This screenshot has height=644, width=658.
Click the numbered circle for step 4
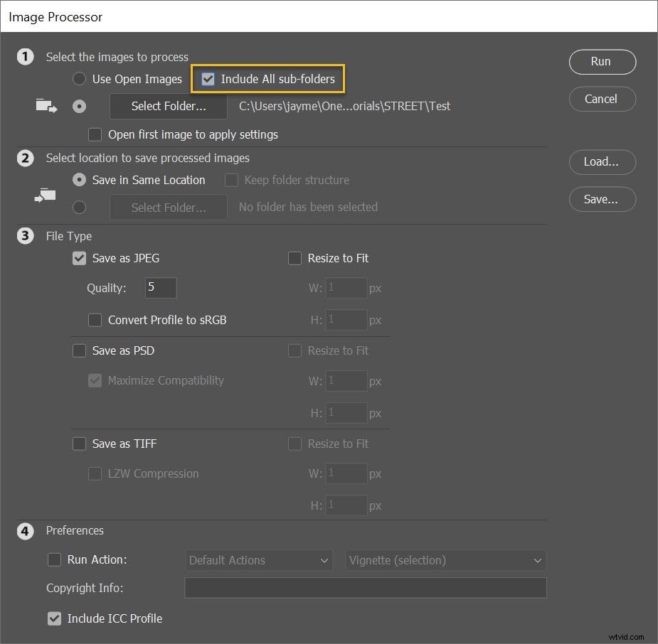click(26, 531)
